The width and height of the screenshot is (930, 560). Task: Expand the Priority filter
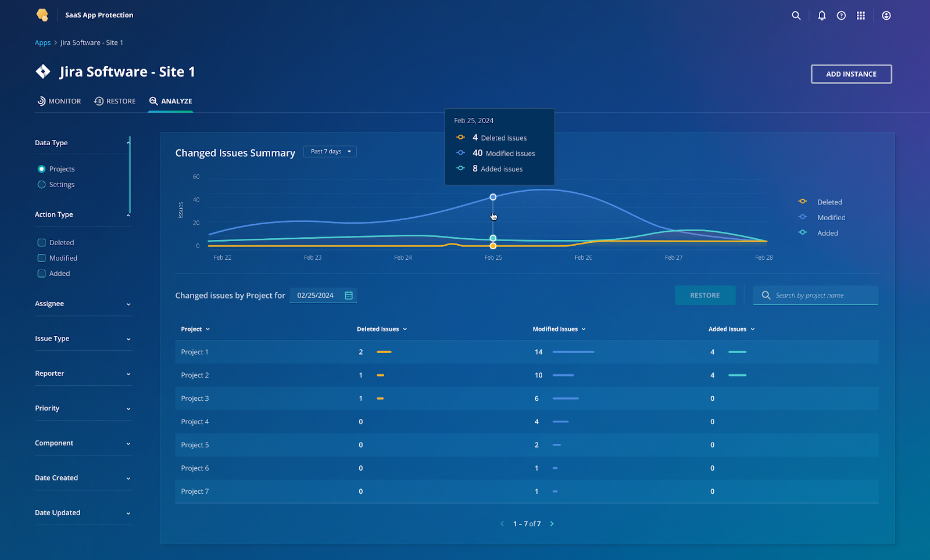128,409
